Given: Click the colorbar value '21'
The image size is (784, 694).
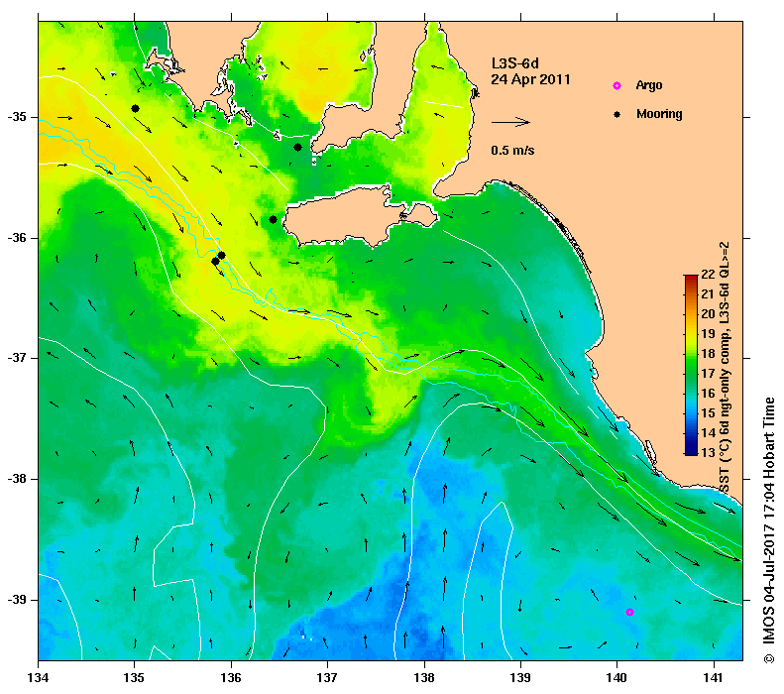Looking at the screenshot, I should click(x=708, y=294).
